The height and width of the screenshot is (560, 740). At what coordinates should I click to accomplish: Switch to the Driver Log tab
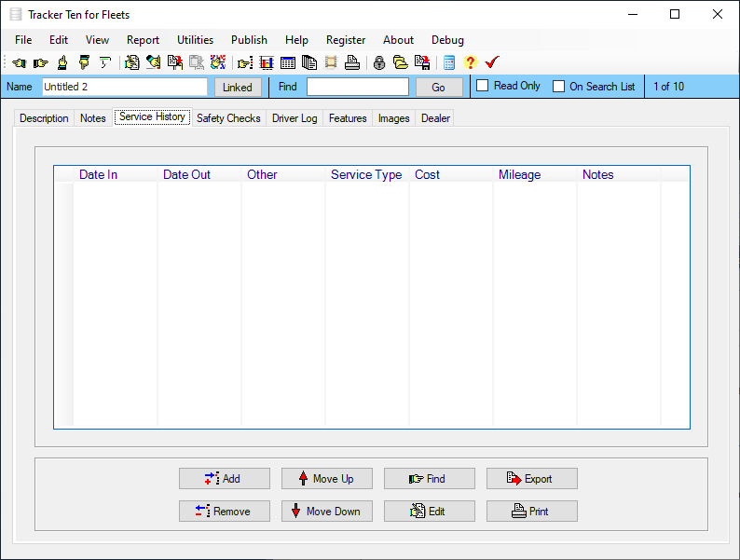click(x=295, y=118)
